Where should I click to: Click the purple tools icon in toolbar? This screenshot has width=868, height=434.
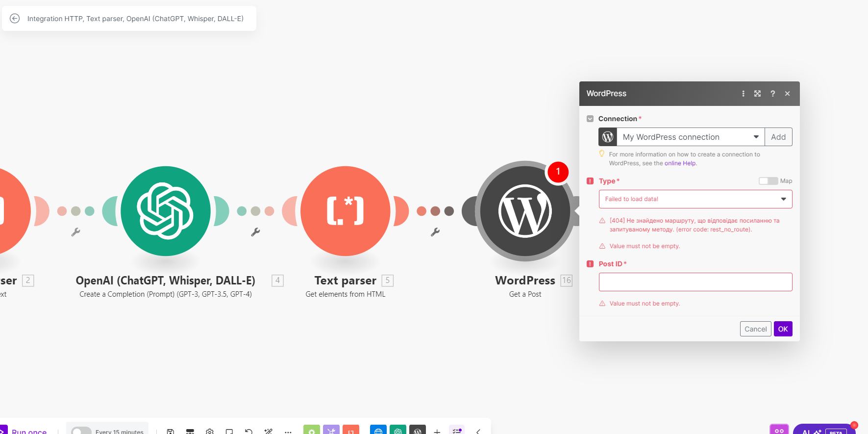pyautogui.click(x=331, y=430)
